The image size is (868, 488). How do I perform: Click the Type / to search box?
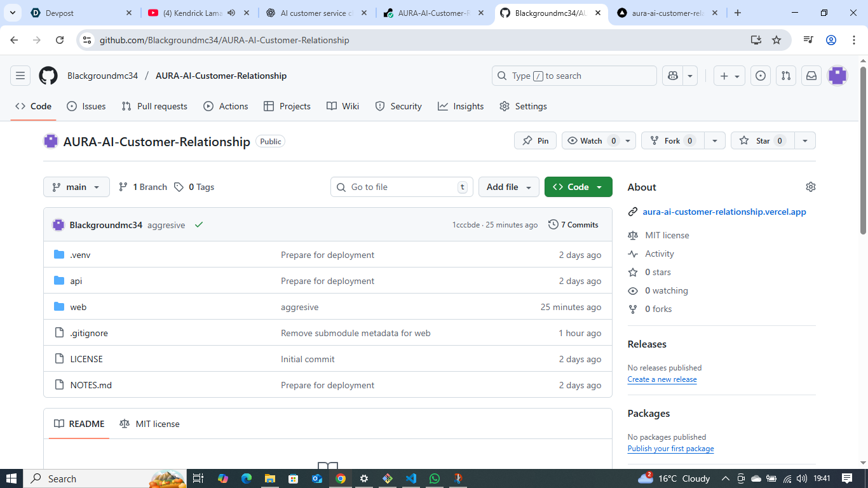tap(574, 76)
